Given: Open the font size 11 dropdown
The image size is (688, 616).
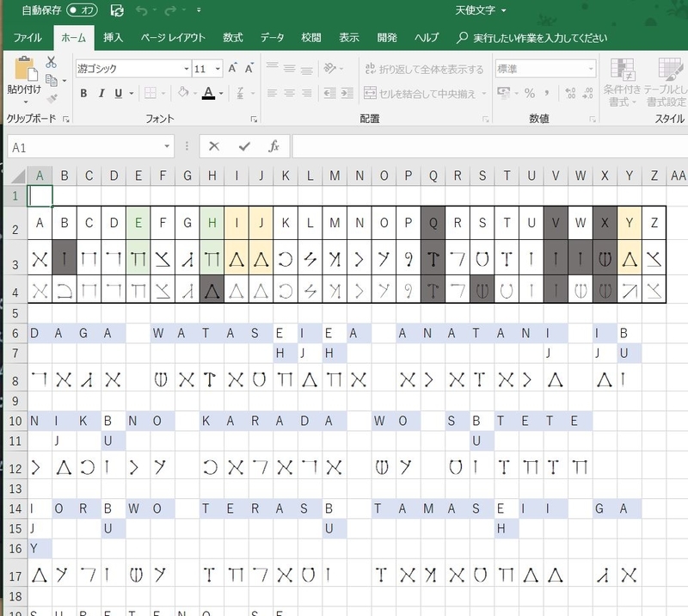Looking at the screenshot, I should (x=218, y=69).
